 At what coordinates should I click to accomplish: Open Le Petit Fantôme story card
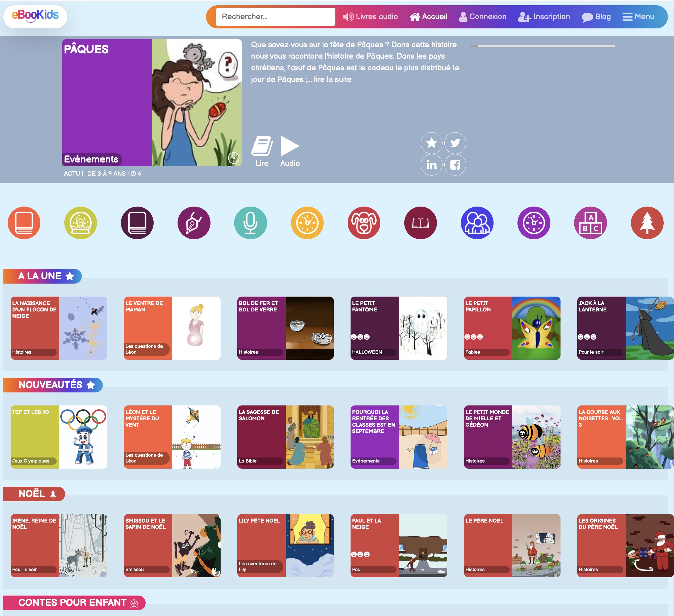[398, 328]
